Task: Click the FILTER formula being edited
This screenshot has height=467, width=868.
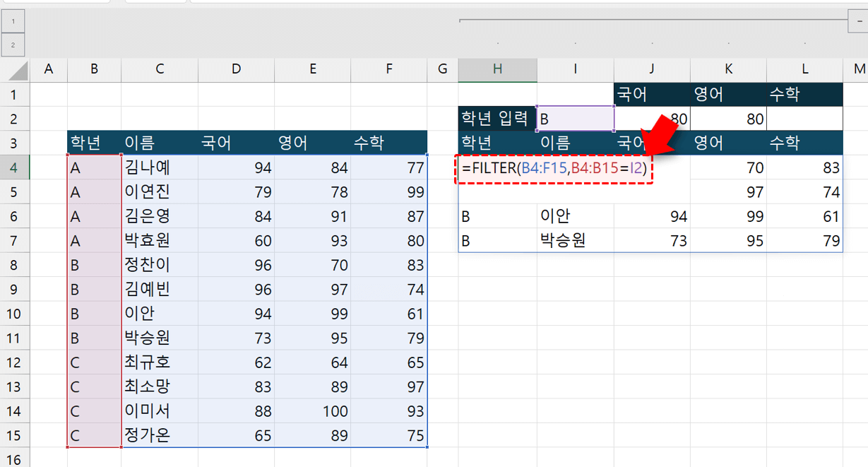Action: tap(554, 170)
